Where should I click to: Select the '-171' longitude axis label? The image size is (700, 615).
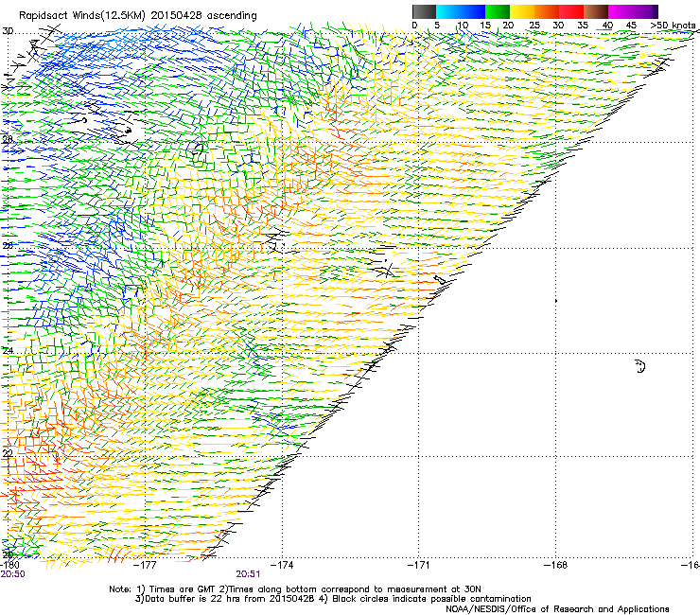[418, 565]
